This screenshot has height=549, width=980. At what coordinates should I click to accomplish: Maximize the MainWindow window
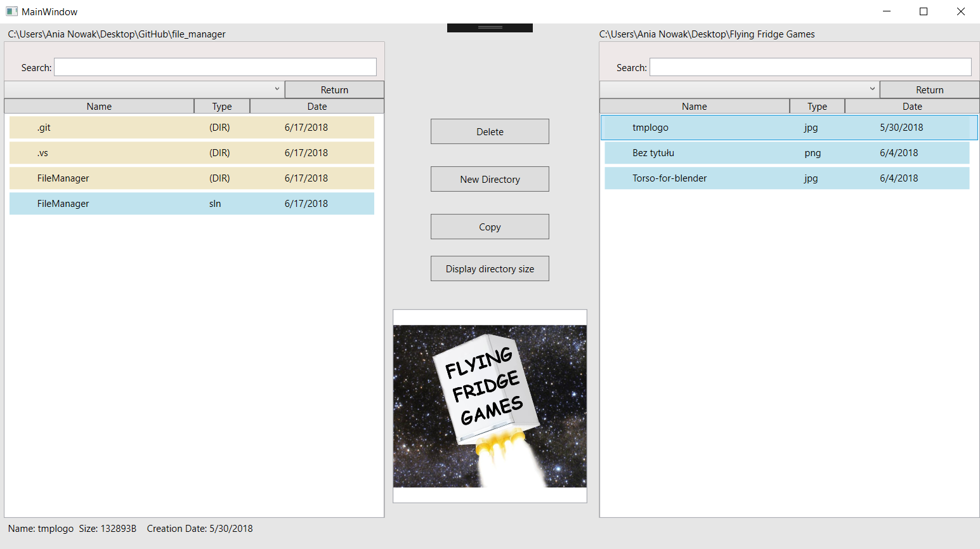(924, 11)
